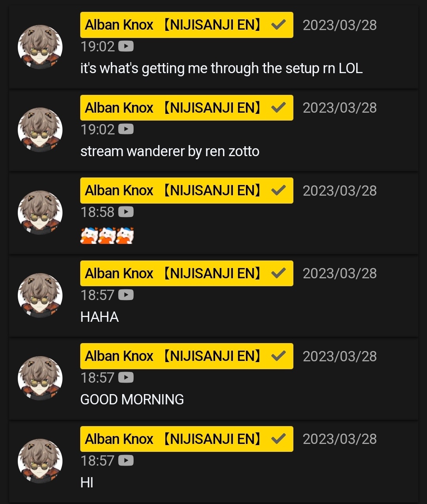Open YouTube icon beside 19:02 setup message
Screen dimensions: 427x504
click(x=126, y=47)
